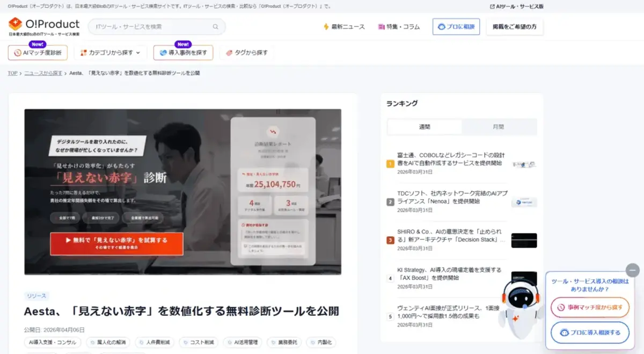Focus the ITツール・サービスを検索 search field
The image size is (644, 354).
pos(157,27)
